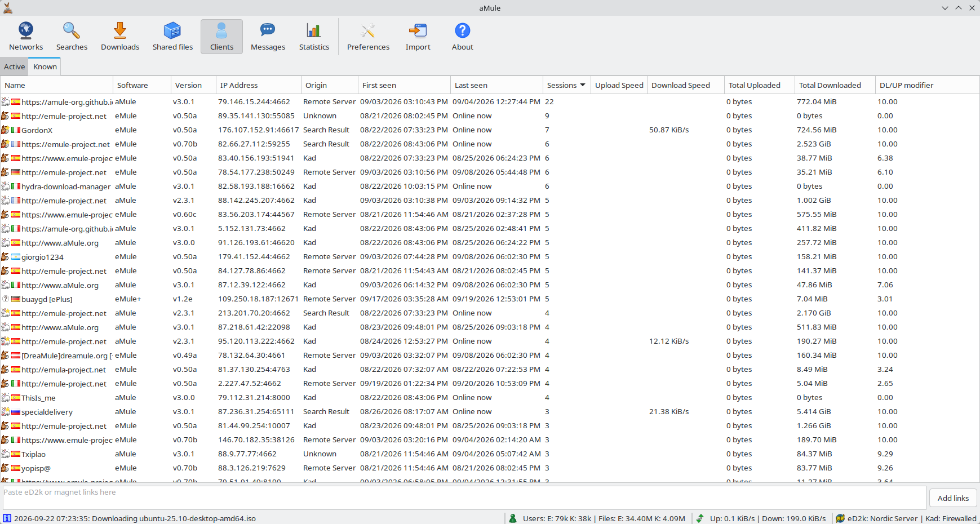980x524 pixels.
Task: Click the 12.12 KiB/s download speed cell
Action: pos(669,341)
